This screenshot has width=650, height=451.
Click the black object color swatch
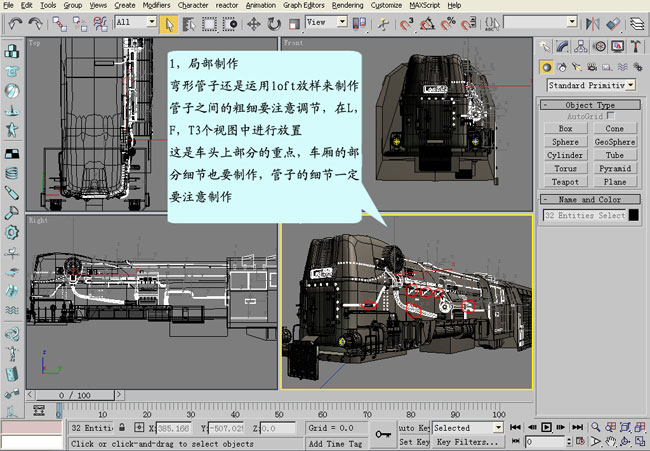633,215
